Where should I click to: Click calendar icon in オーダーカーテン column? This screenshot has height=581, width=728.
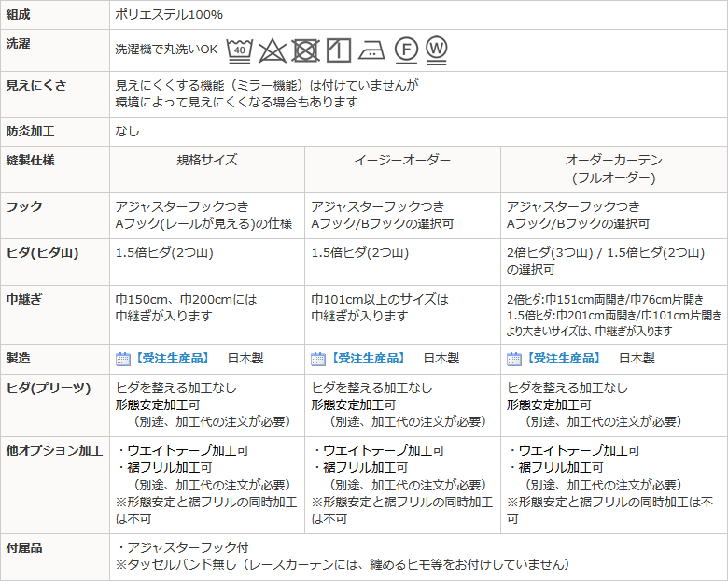pyautogui.click(x=514, y=359)
